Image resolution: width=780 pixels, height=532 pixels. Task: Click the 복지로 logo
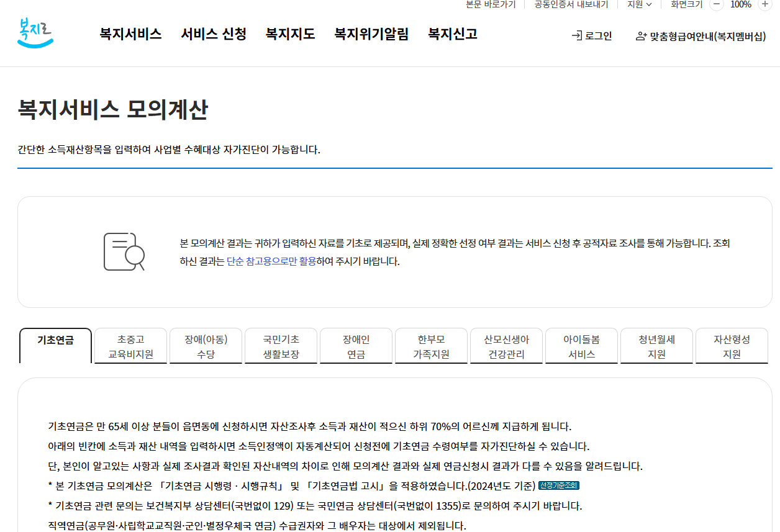(x=35, y=34)
